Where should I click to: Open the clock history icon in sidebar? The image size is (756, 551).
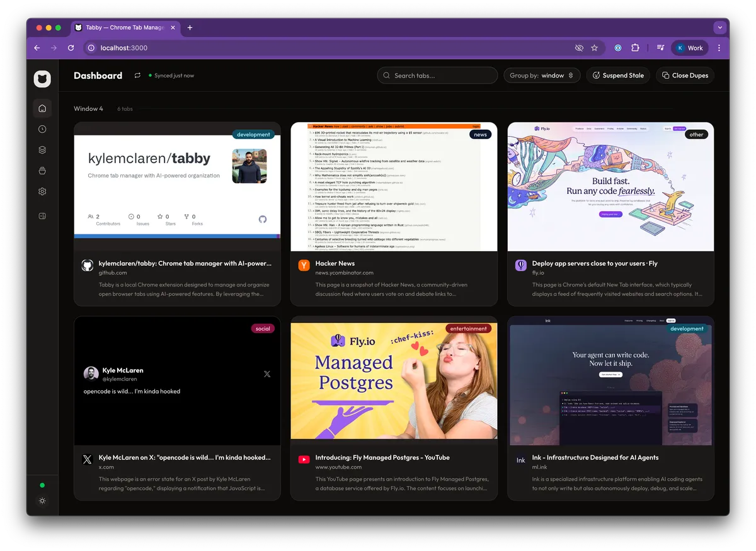coord(42,129)
